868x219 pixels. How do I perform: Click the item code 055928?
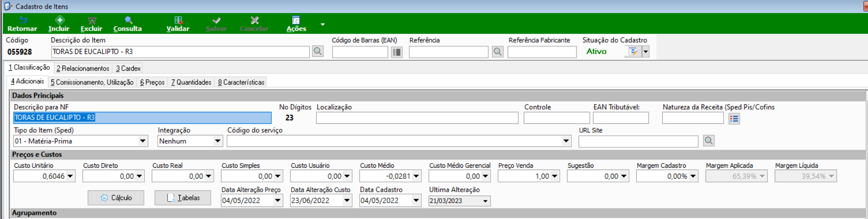click(19, 52)
